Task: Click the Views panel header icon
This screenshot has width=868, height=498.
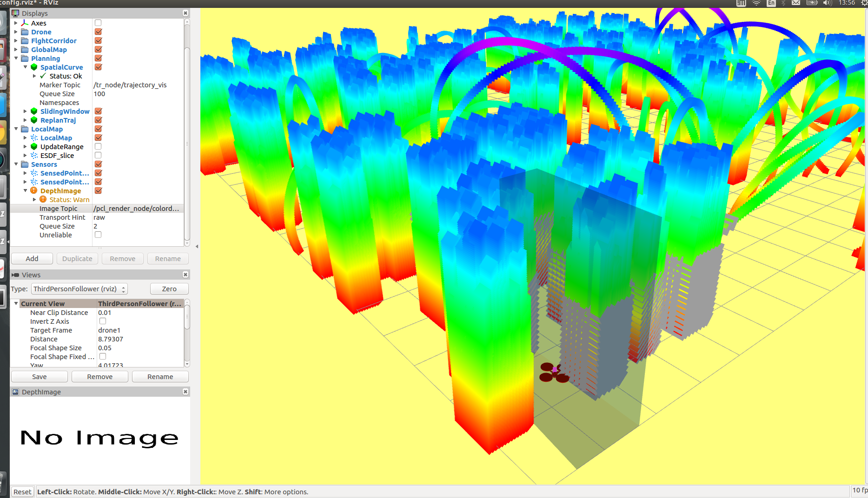Action: [x=16, y=275]
